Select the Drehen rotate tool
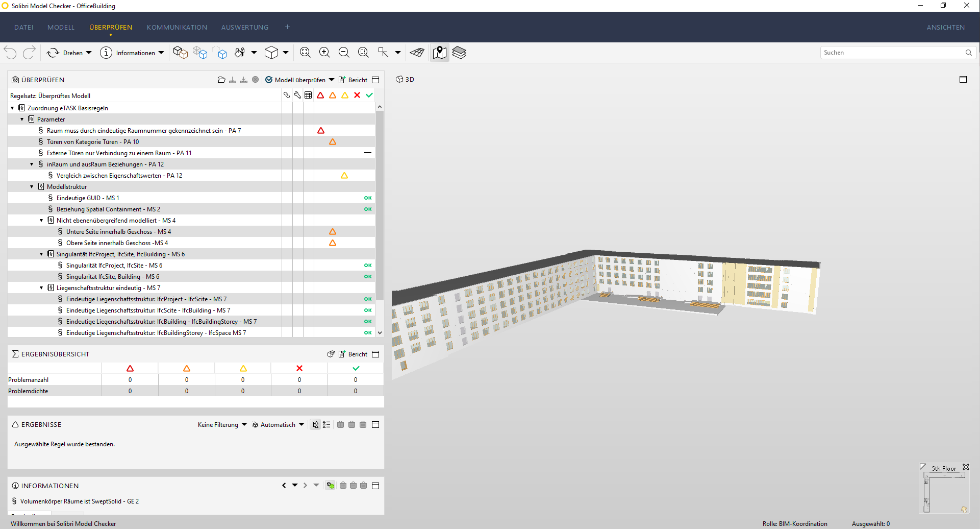The image size is (980, 529). pyautogui.click(x=64, y=53)
